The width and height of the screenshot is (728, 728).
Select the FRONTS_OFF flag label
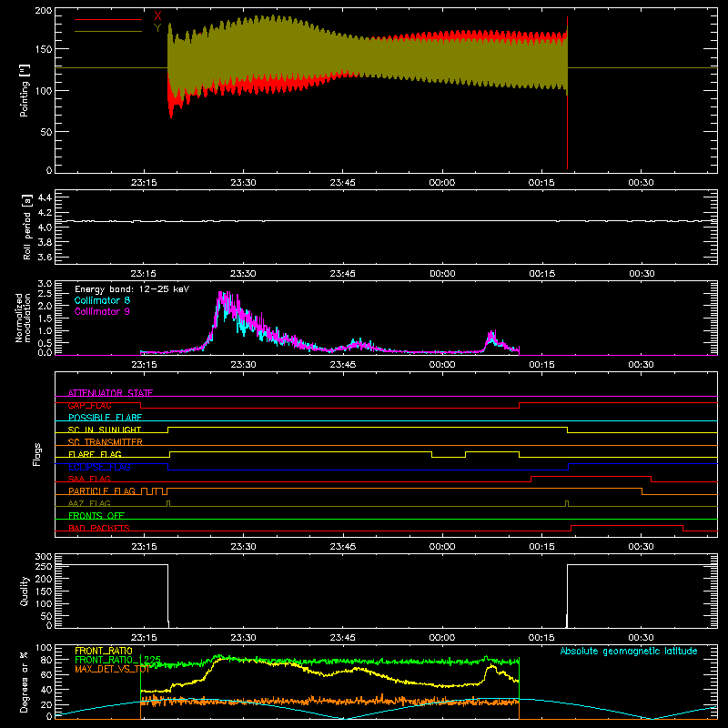[96, 516]
